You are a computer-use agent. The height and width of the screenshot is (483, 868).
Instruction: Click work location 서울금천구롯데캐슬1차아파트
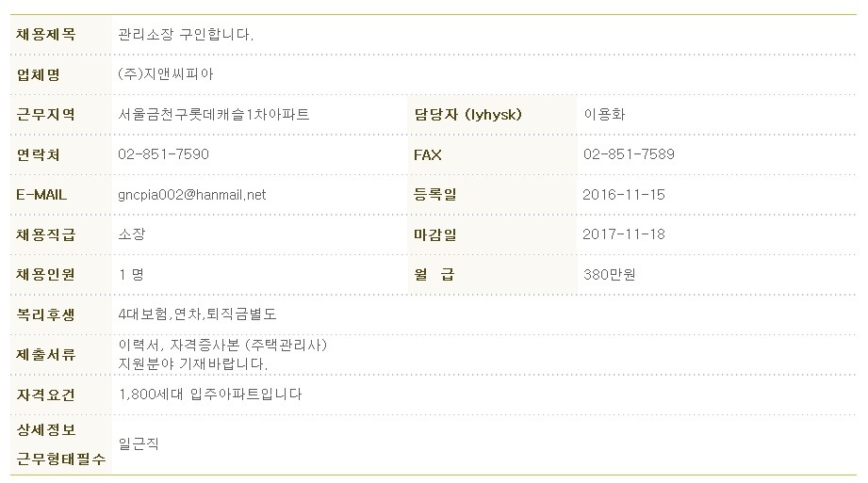tap(214, 115)
